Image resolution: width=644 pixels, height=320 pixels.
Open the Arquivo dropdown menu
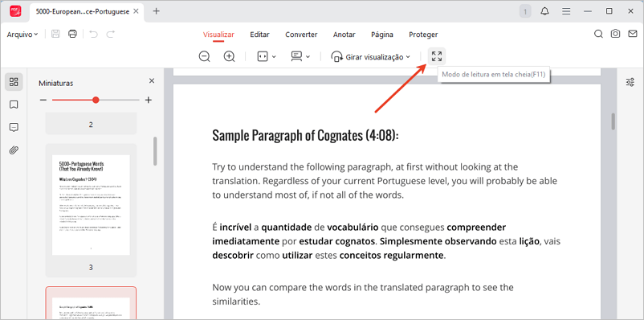pos(22,35)
